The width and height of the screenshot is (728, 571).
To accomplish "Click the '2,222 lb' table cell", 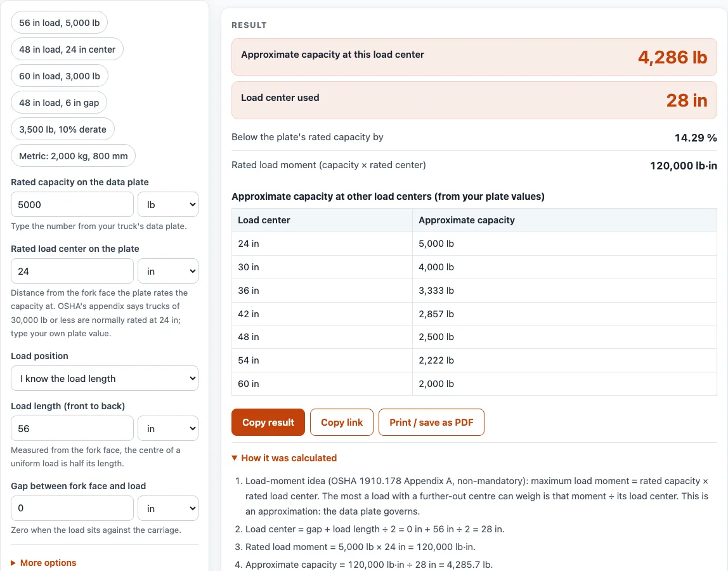I will [564, 360].
